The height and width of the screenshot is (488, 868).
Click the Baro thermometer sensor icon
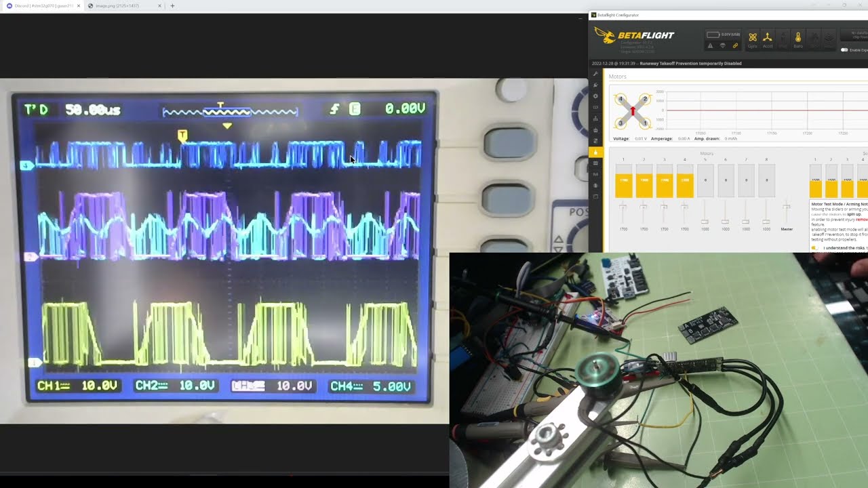798,39
